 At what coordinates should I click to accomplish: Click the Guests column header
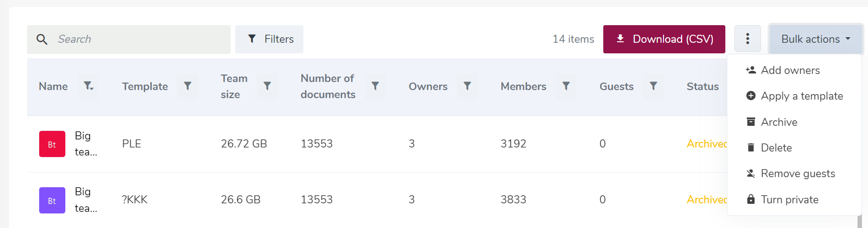[616, 87]
